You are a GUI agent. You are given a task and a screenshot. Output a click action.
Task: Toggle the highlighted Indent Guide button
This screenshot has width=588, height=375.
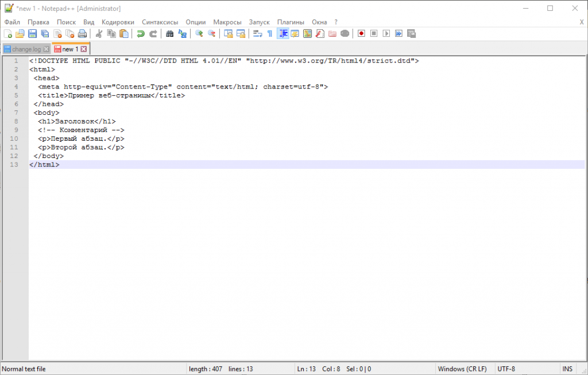283,34
